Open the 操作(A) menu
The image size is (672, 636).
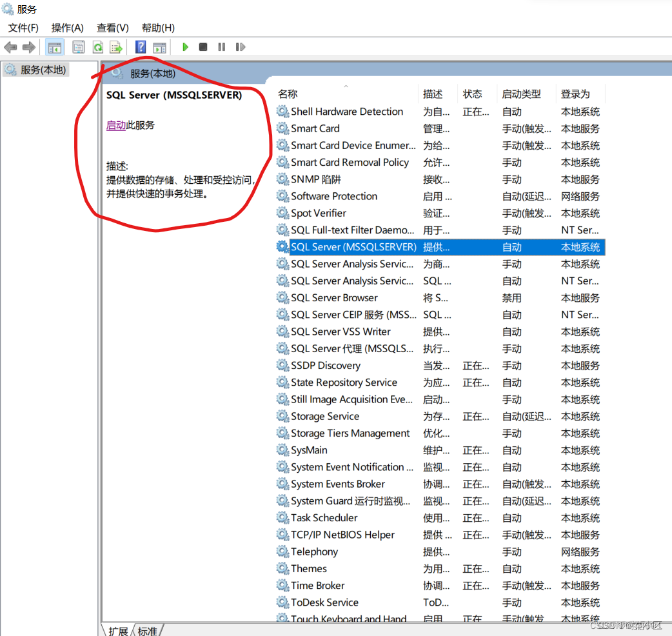point(67,28)
